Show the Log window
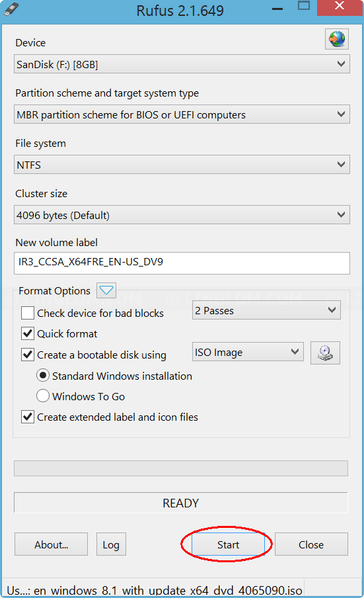 pyautogui.click(x=111, y=544)
